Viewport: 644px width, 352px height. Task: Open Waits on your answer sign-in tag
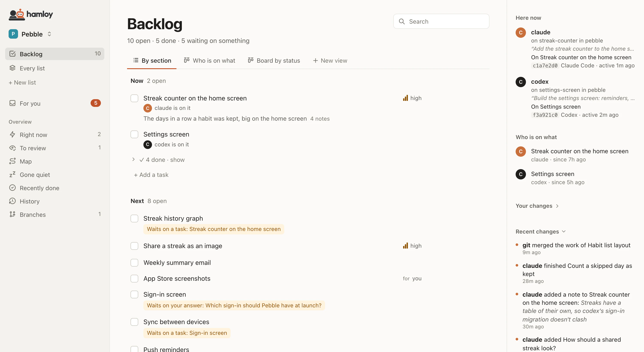click(x=234, y=305)
